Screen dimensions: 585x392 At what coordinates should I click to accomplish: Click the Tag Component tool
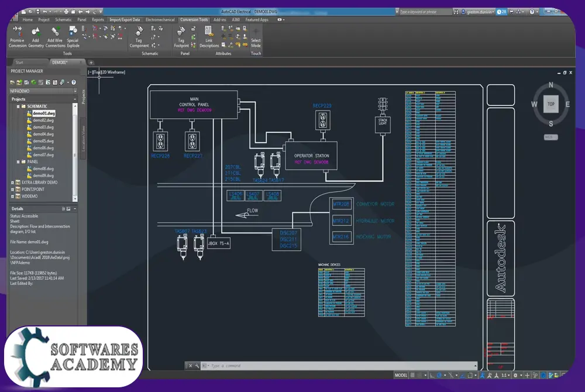[139, 36]
